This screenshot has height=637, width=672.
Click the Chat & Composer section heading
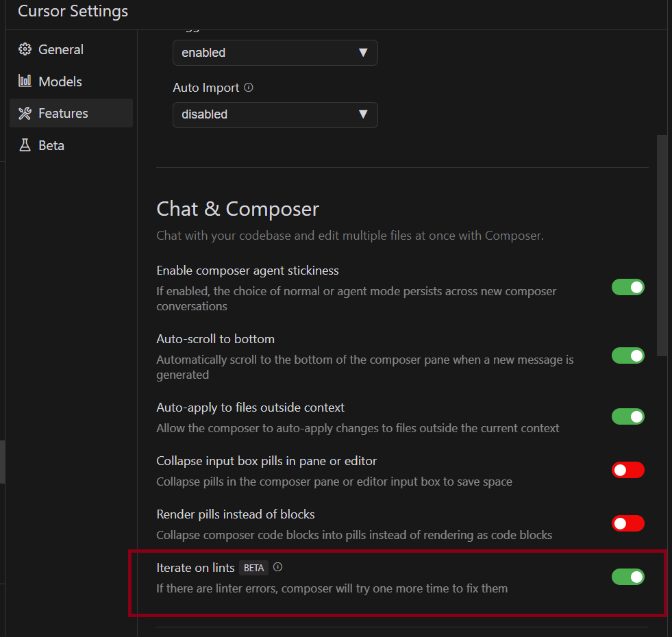point(238,209)
